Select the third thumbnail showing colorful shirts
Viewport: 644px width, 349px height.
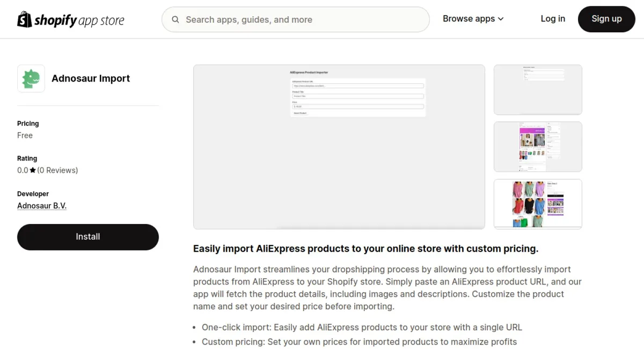[538, 204]
